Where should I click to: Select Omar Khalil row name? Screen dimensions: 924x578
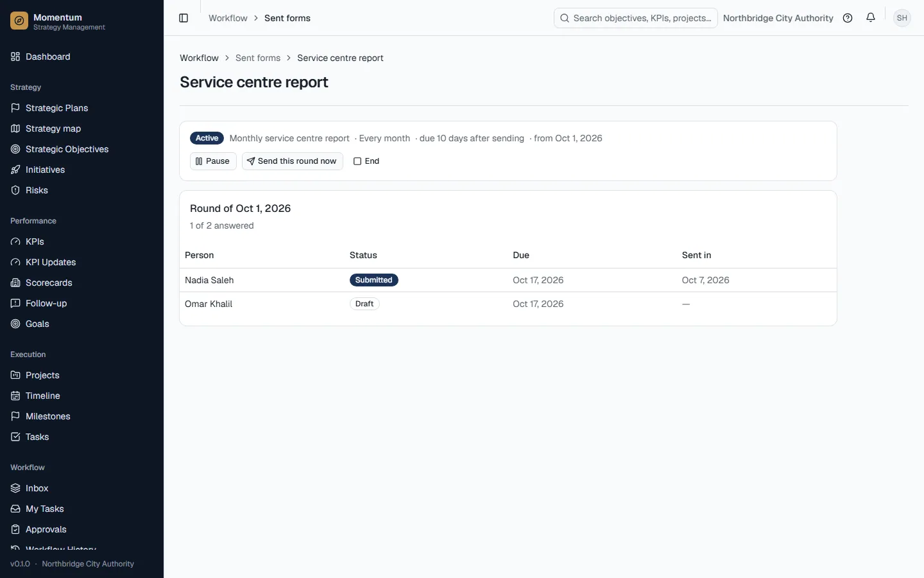pyautogui.click(x=209, y=304)
